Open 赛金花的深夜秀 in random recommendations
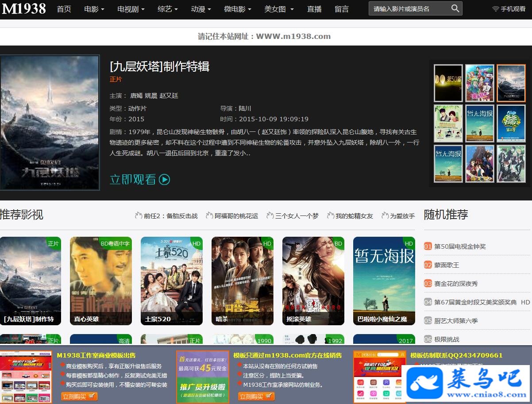 456,284
